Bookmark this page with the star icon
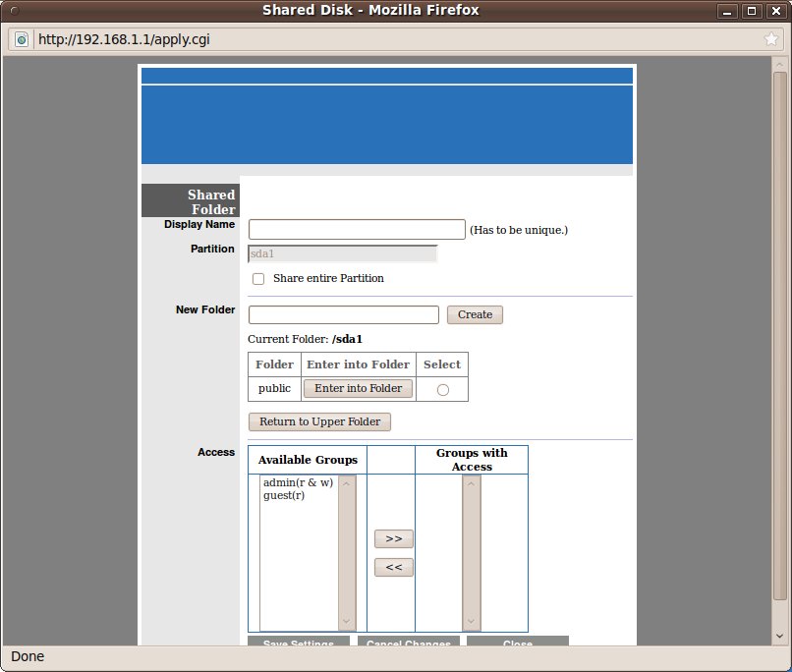Viewport: 792px width, 672px height. click(771, 40)
